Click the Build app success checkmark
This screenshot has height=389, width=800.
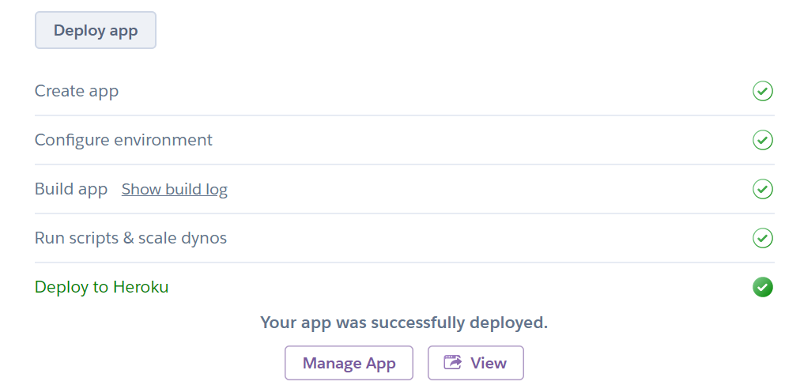(762, 189)
